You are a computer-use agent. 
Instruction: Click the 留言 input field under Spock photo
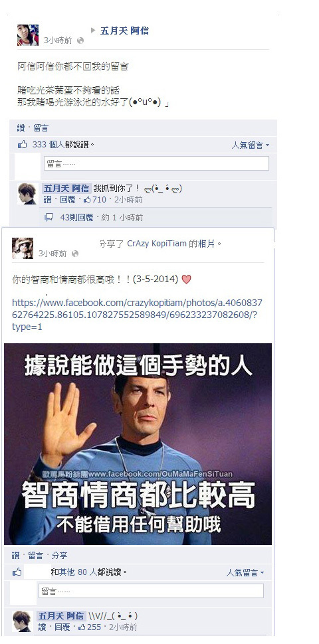point(151,591)
